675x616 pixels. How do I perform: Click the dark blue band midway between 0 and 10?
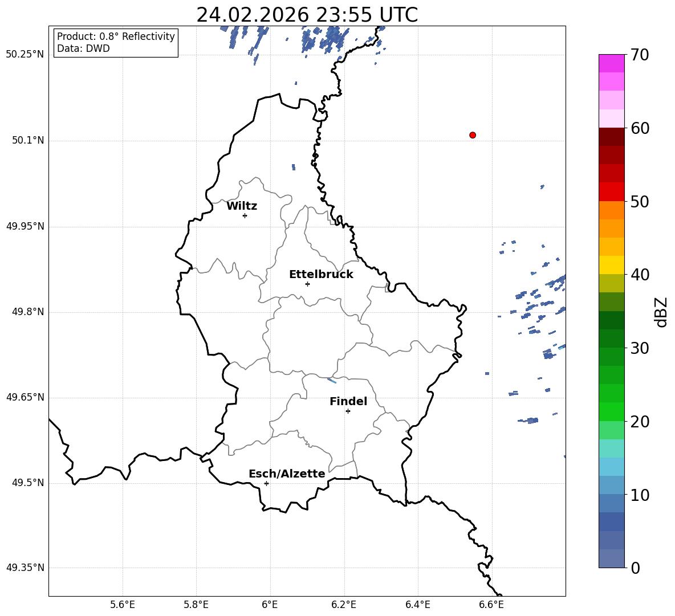611,522
